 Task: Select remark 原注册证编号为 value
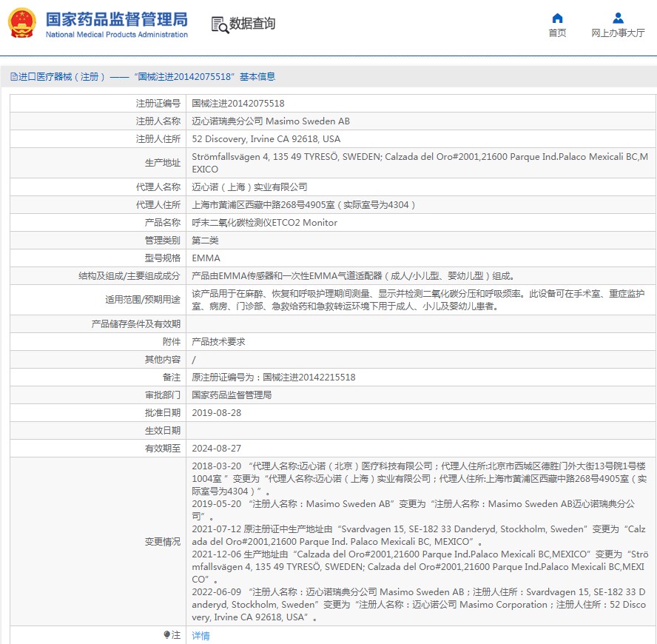[x=274, y=378]
